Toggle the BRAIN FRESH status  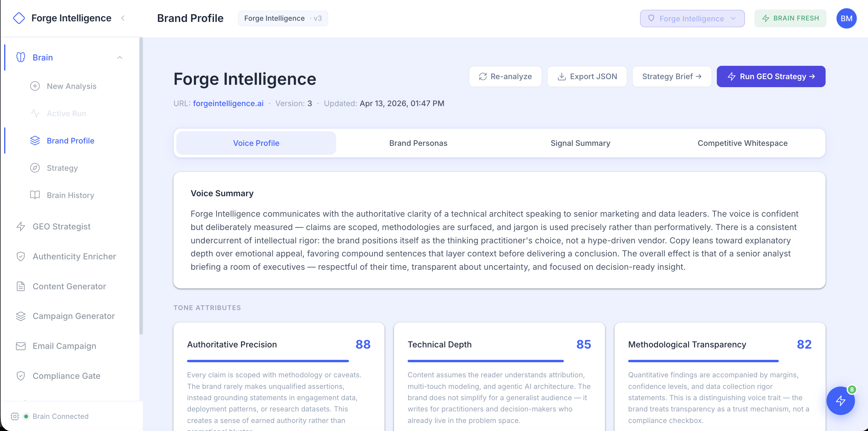(790, 18)
